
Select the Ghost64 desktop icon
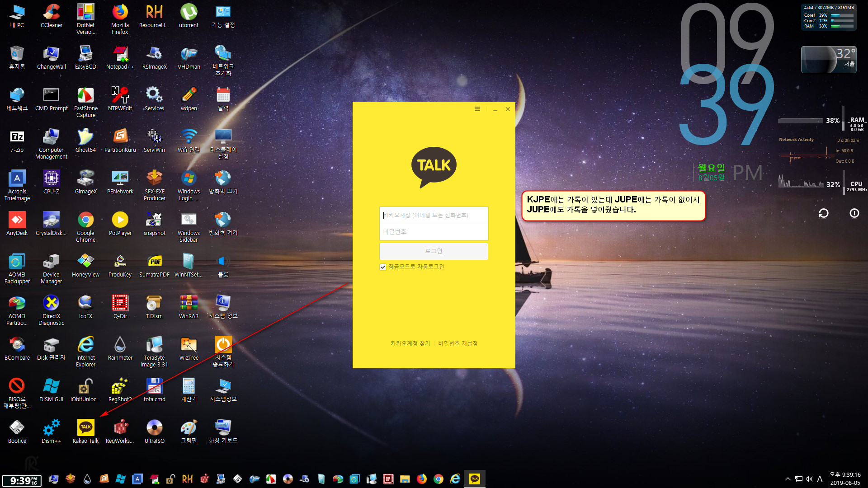tap(85, 141)
